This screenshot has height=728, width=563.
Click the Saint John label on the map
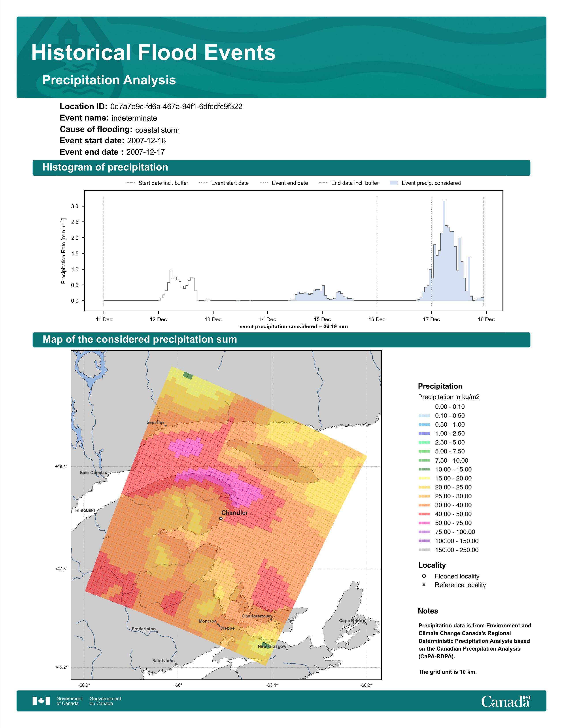(x=163, y=661)
